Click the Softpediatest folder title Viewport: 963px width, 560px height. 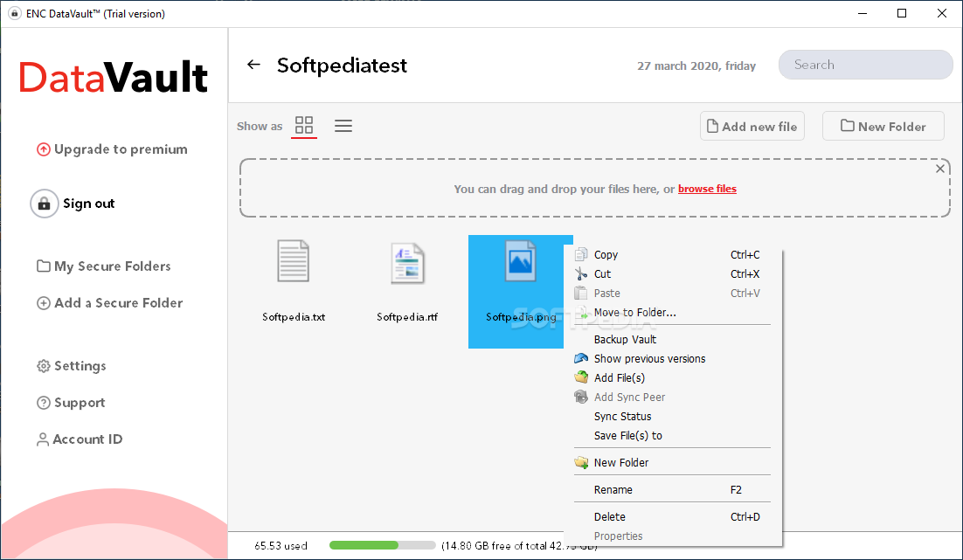pos(342,66)
